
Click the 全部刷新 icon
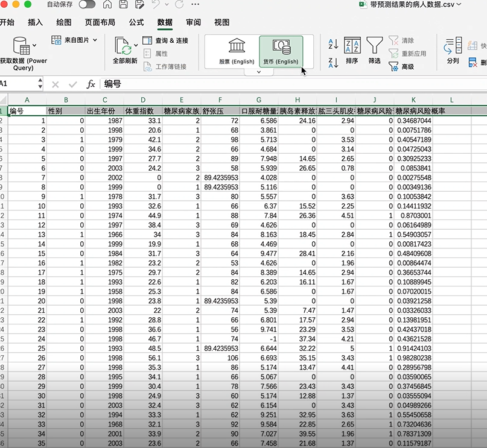(x=123, y=46)
